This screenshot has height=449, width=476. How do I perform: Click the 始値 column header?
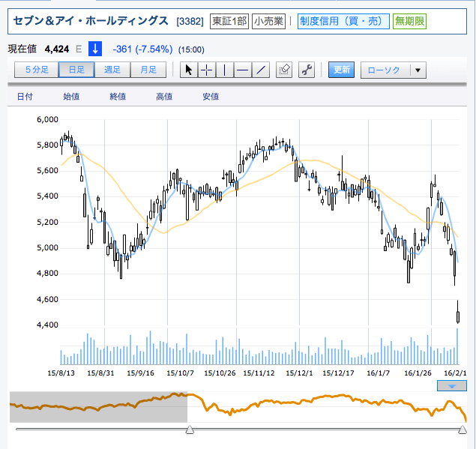click(x=71, y=97)
